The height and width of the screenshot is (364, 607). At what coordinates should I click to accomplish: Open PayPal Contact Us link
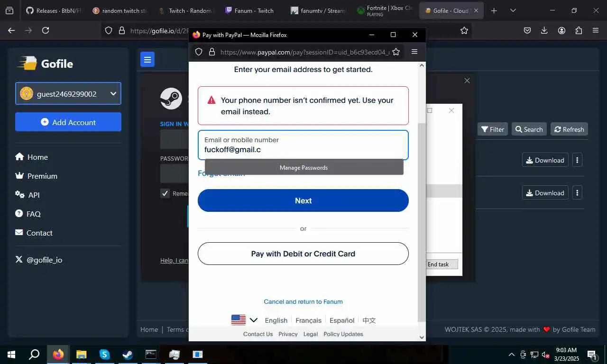(x=258, y=334)
